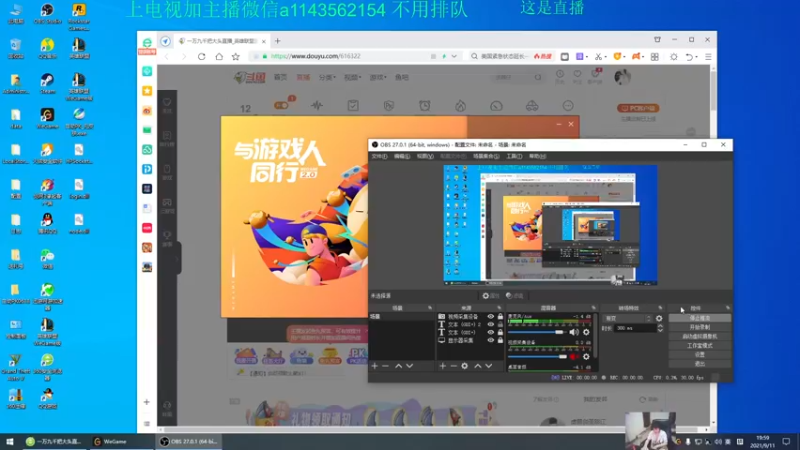Expand the OBS scene transition type dropdown
Viewport: 800px width, 450px height.
point(628,318)
